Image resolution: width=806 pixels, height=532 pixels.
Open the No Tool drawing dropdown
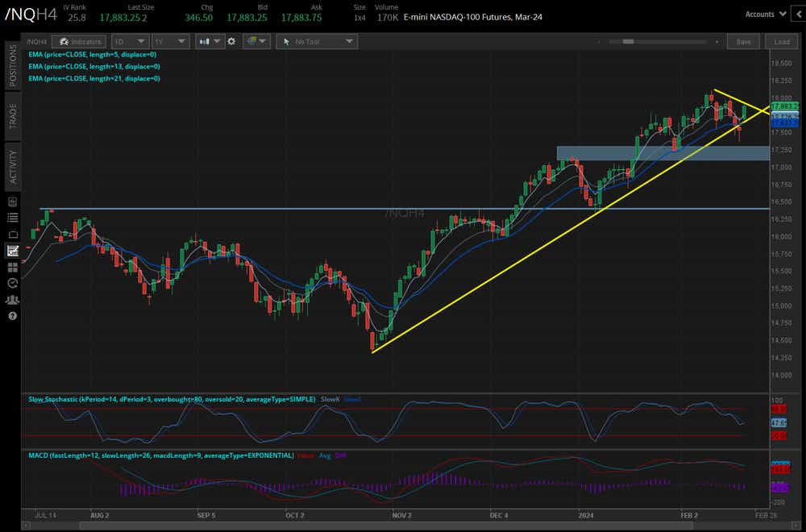click(x=317, y=41)
